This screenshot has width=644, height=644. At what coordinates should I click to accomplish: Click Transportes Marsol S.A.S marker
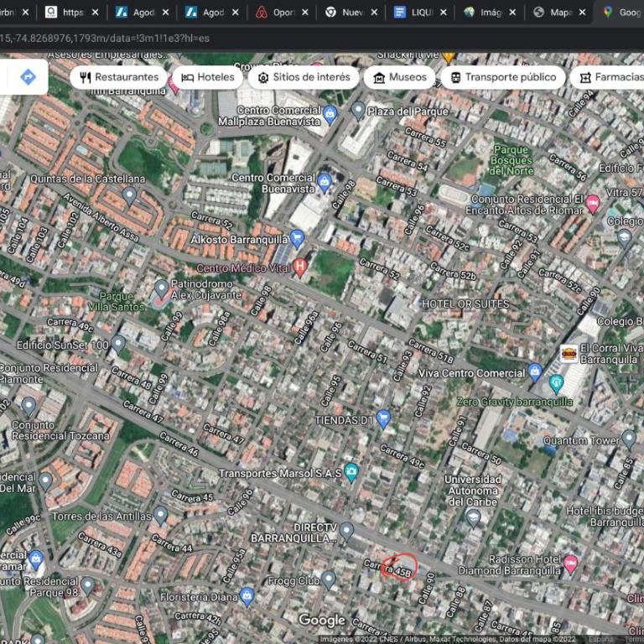pos(351,472)
